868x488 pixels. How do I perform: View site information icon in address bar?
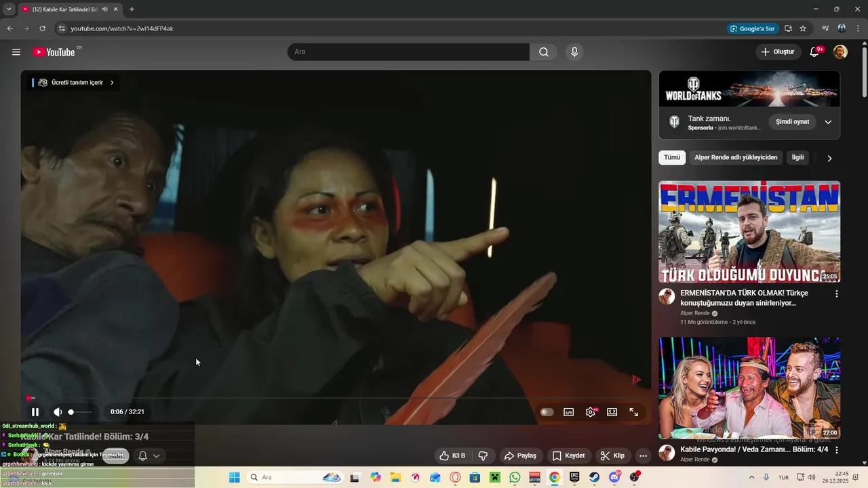pyautogui.click(x=62, y=28)
